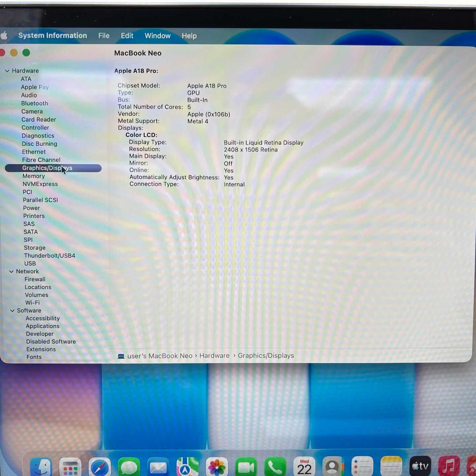
Task: Select Bluetooth in the sidebar
Action: click(35, 103)
